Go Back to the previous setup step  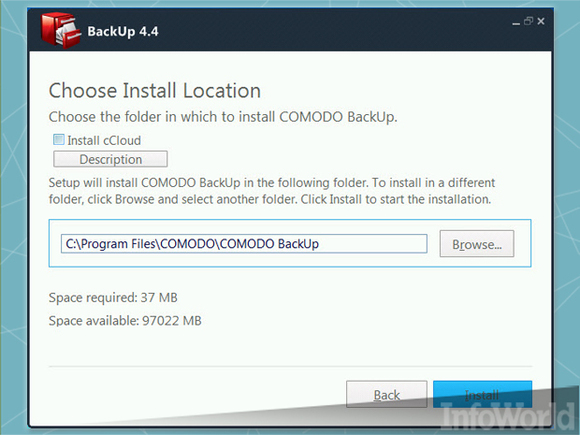point(387,394)
